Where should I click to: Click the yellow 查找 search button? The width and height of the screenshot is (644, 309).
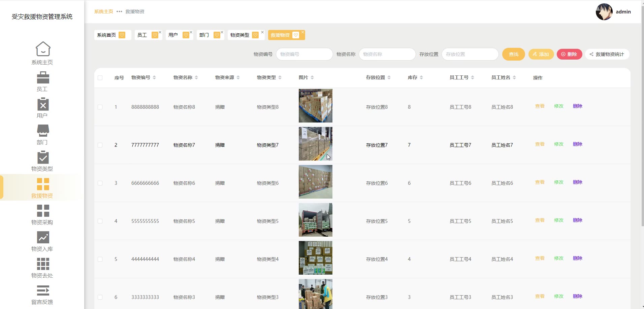pyautogui.click(x=513, y=54)
